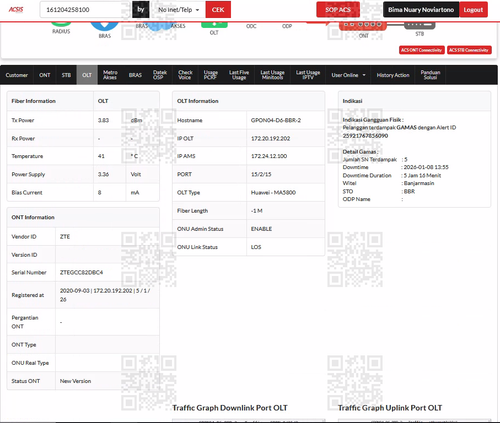The image size is (500, 423).
Task: Open the History Action tab
Action: click(x=393, y=75)
